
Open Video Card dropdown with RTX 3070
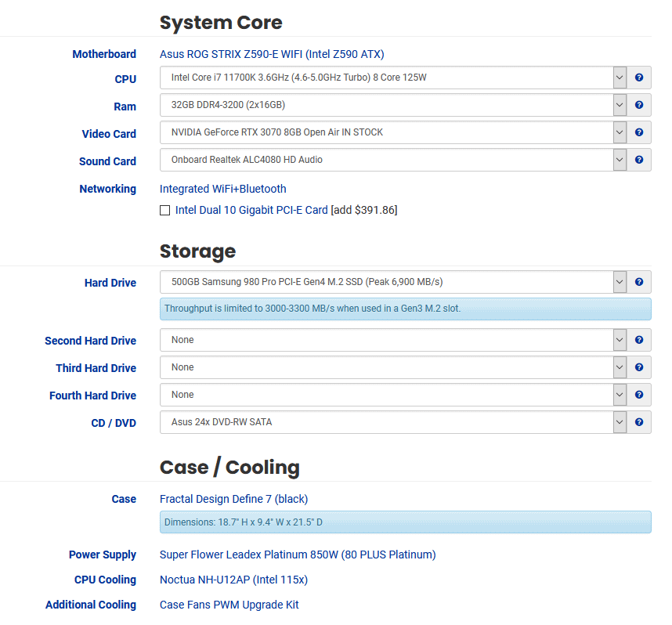(393, 132)
